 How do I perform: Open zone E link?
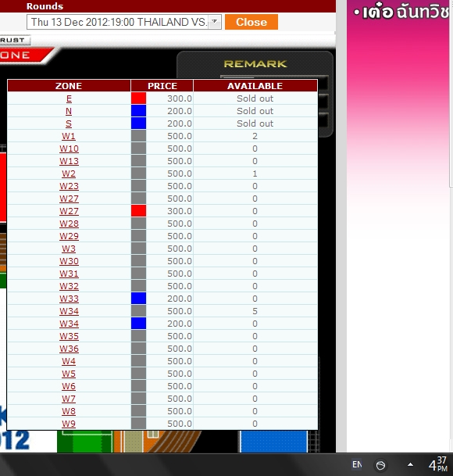[69, 98]
